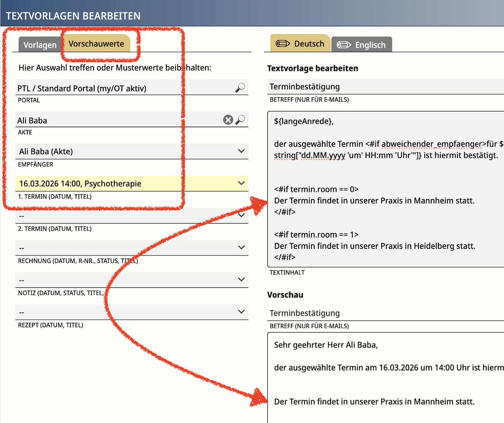Switch to the Deutsch language tab
This screenshot has width=504, height=423.
tap(300, 44)
